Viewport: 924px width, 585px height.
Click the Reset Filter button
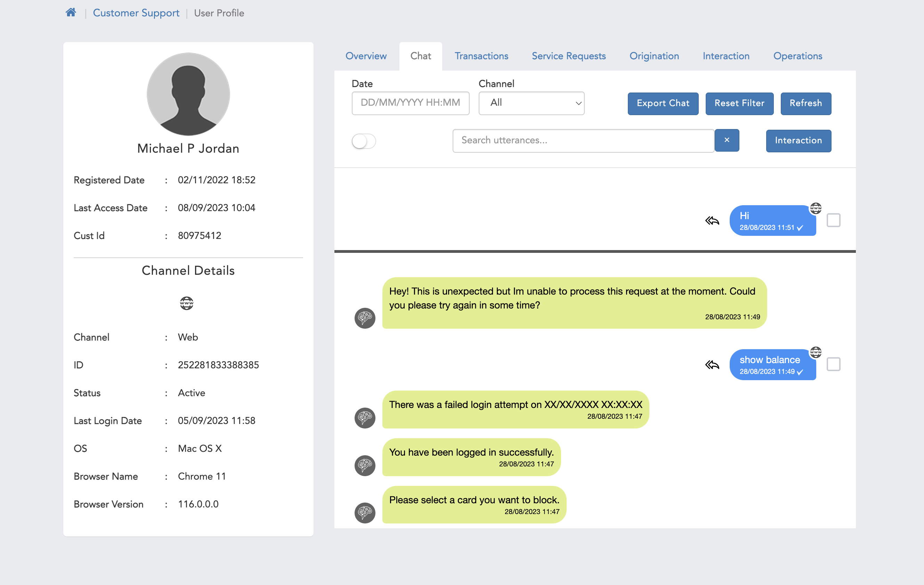tap(739, 104)
